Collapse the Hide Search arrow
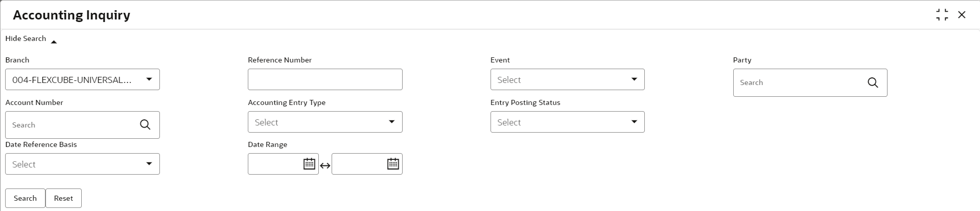The height and width of the screenshot is (211, 980). click(x=54, y=42)
